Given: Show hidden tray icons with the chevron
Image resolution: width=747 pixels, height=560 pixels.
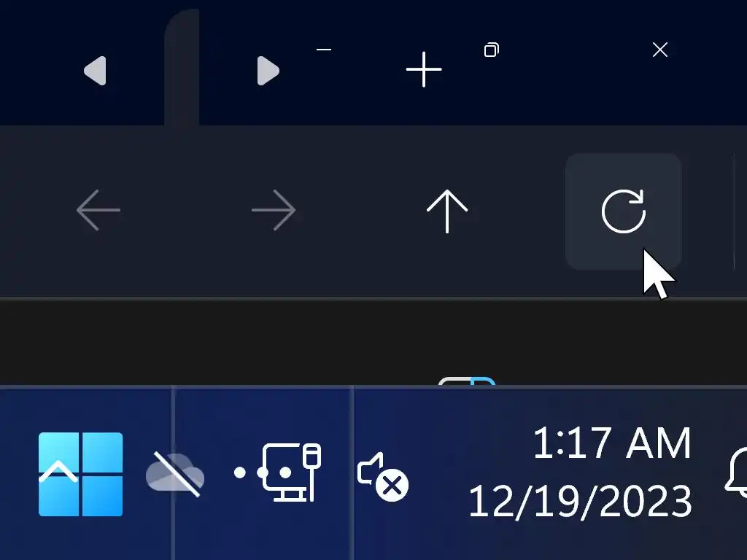Looking at the screenshot, I should [58, 472].
